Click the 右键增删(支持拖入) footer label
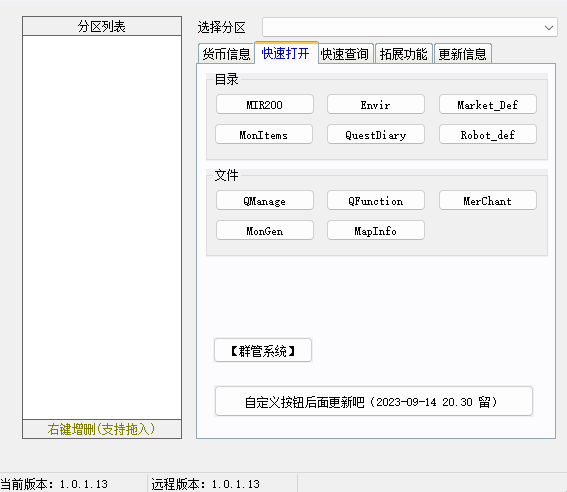The height and width of the screenshot is (492, 567). 102,429
